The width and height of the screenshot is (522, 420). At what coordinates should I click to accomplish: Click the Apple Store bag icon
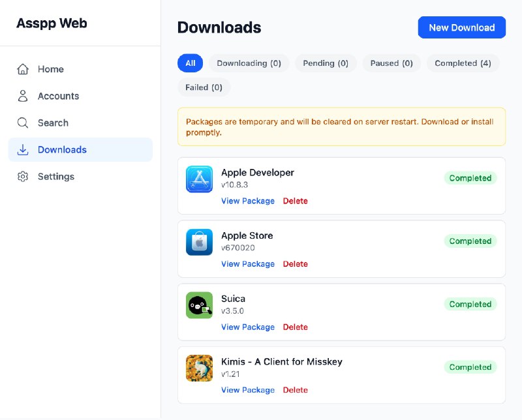click(x=199, y=242)
